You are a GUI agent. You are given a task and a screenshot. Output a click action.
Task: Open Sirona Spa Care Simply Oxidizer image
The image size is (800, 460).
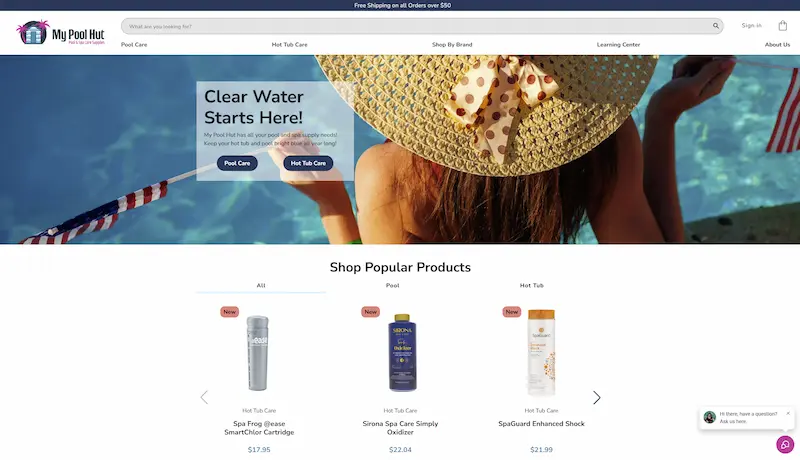pyautogui.click(x=402, y=352)
